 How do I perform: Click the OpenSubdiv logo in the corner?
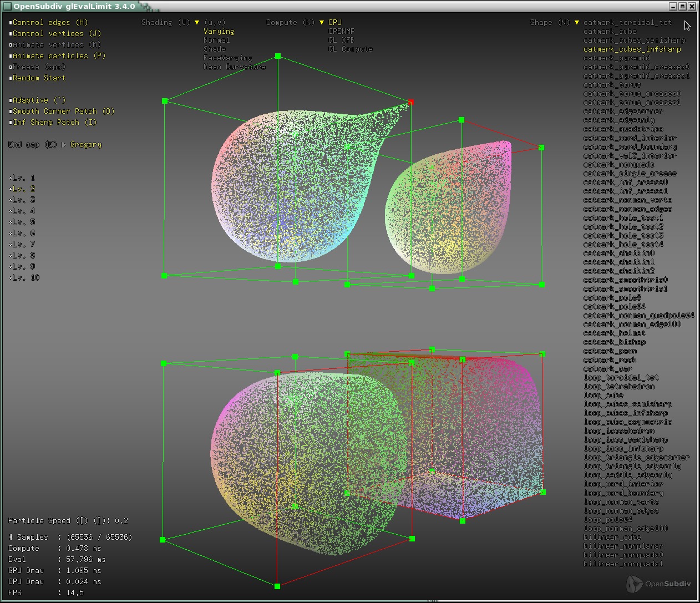coord(659,584)
